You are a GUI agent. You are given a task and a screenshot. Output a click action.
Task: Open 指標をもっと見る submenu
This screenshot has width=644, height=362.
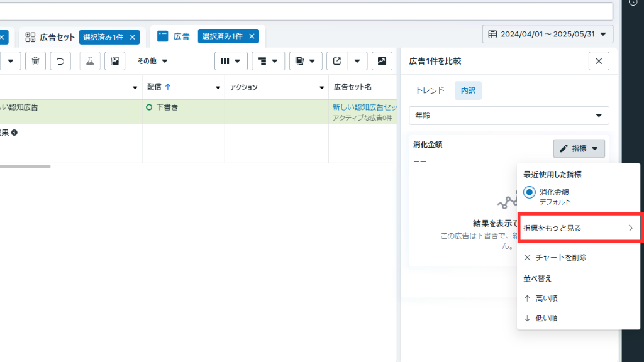578,228
